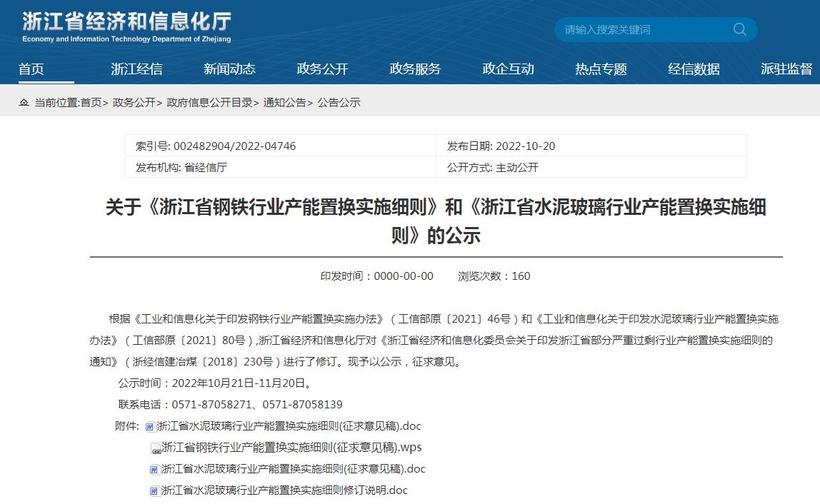Click the doc icon beside 修订说明 attachment

154,491
